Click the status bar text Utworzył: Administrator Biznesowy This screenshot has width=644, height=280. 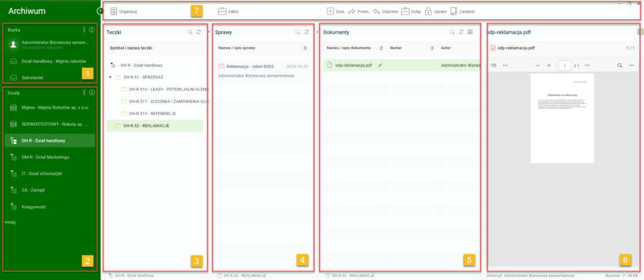tap(530, 276)
